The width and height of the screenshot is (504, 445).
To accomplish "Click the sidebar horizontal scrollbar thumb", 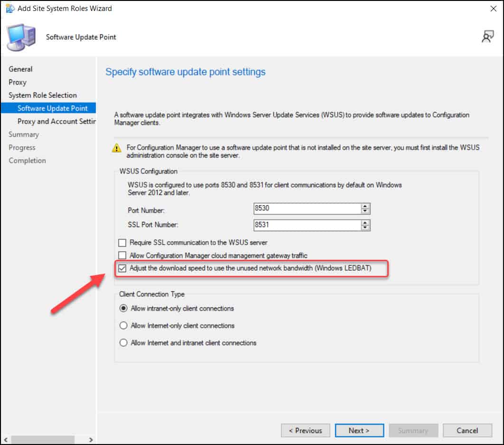I will pos(43,439).
